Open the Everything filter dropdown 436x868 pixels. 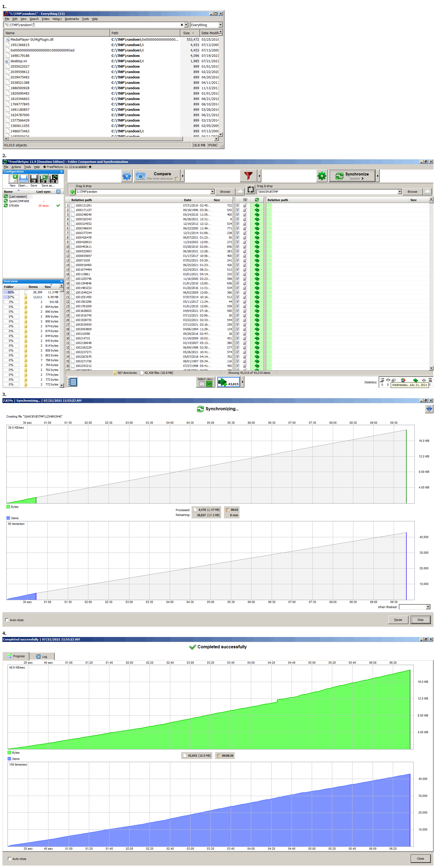pyautogui.click(x=220, y=25)
